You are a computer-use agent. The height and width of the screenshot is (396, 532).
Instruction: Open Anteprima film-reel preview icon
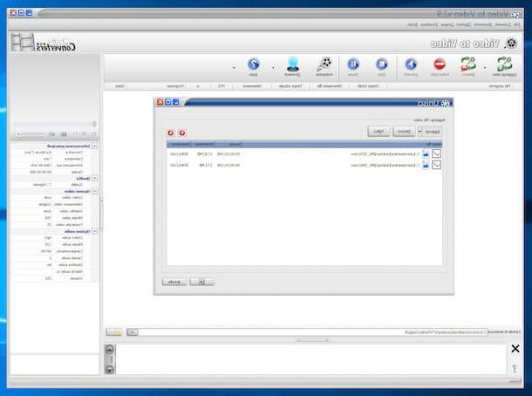click(324, 64)
